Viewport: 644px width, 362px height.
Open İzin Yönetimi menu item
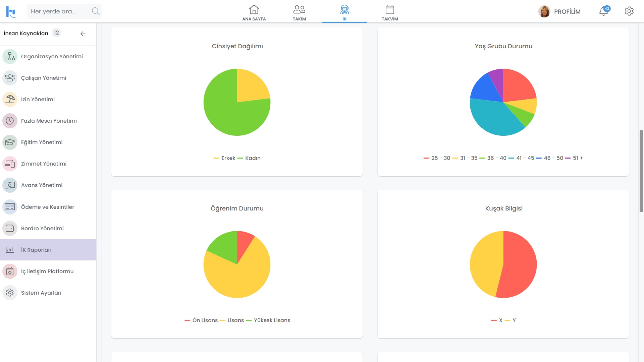click(48, 99)
